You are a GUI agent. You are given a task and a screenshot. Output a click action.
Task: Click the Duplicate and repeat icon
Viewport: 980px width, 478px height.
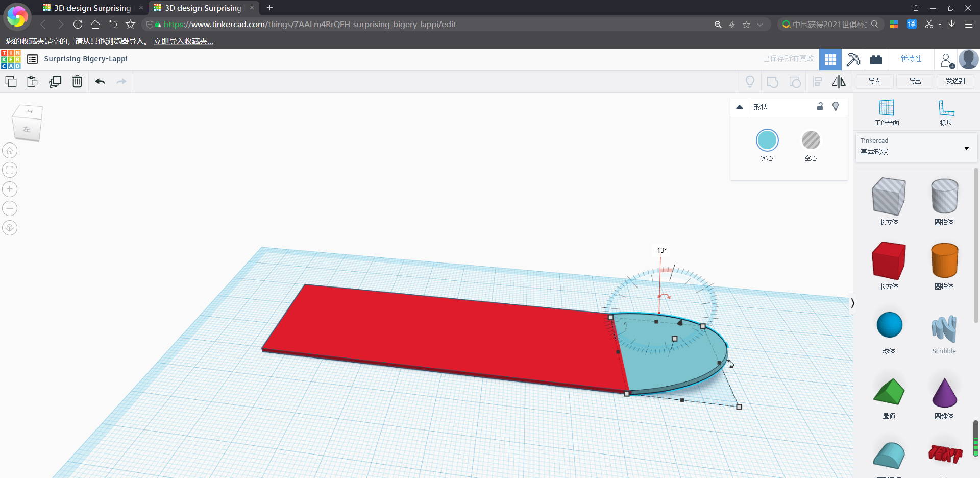coord(55,82)
